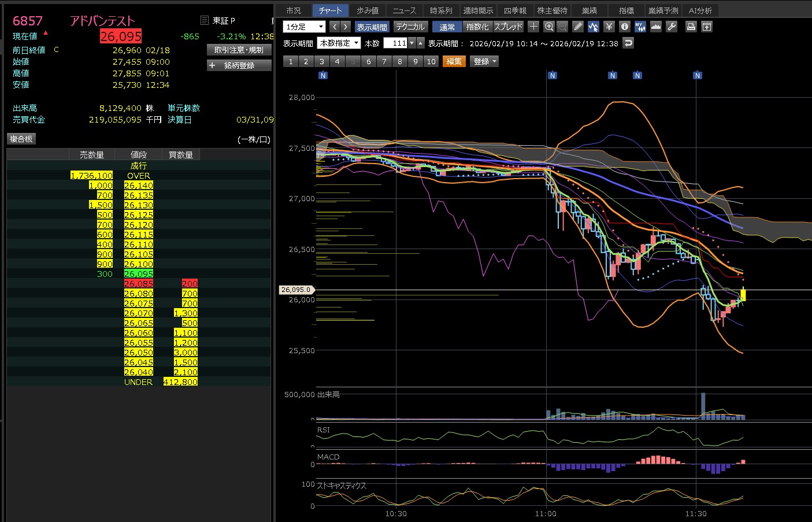Toggle the 表示期間 display period button
The height and width of the screenshot is (522, 812).
click(x=372, y=27)
